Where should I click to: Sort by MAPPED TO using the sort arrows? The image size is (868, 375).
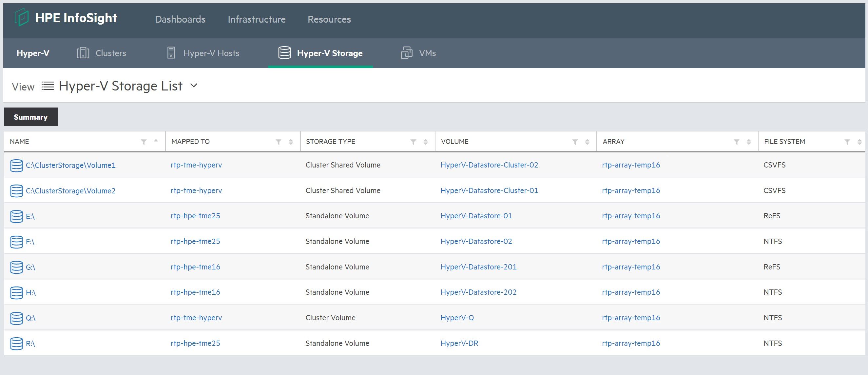291,142
